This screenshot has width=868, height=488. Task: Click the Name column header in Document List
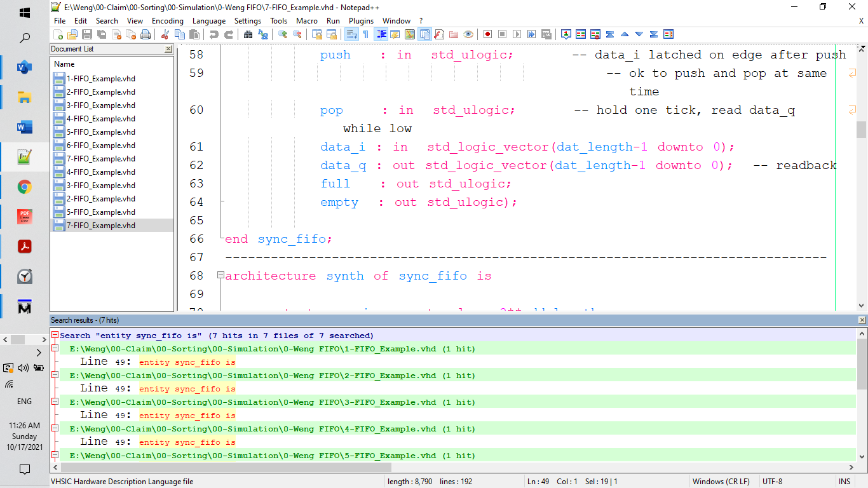click(x=112, y=64)
